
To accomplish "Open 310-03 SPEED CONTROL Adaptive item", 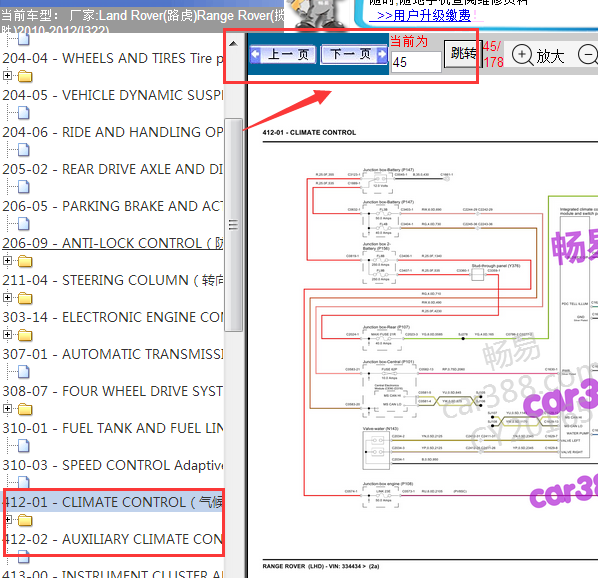I will [x=113, y=465].
